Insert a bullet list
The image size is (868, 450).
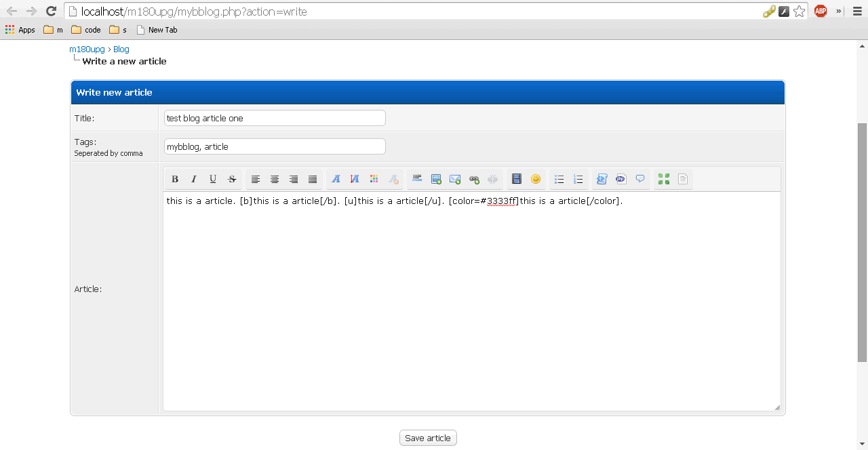[x=559, y=179]
